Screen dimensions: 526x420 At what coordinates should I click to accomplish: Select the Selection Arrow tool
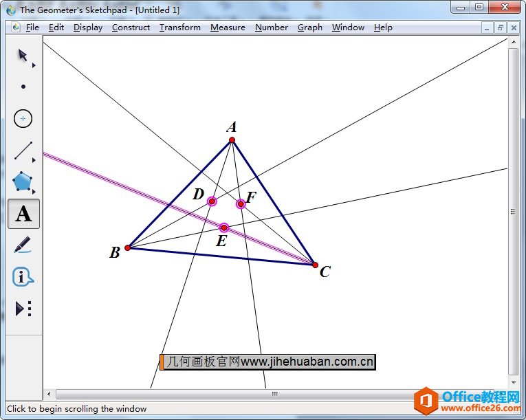point(23,56)
